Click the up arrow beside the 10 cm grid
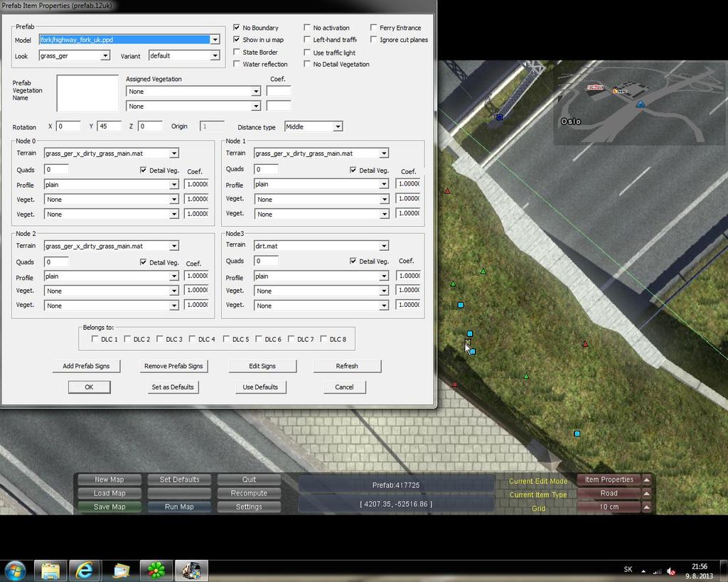728x582 pixels. tap(646, 507)
